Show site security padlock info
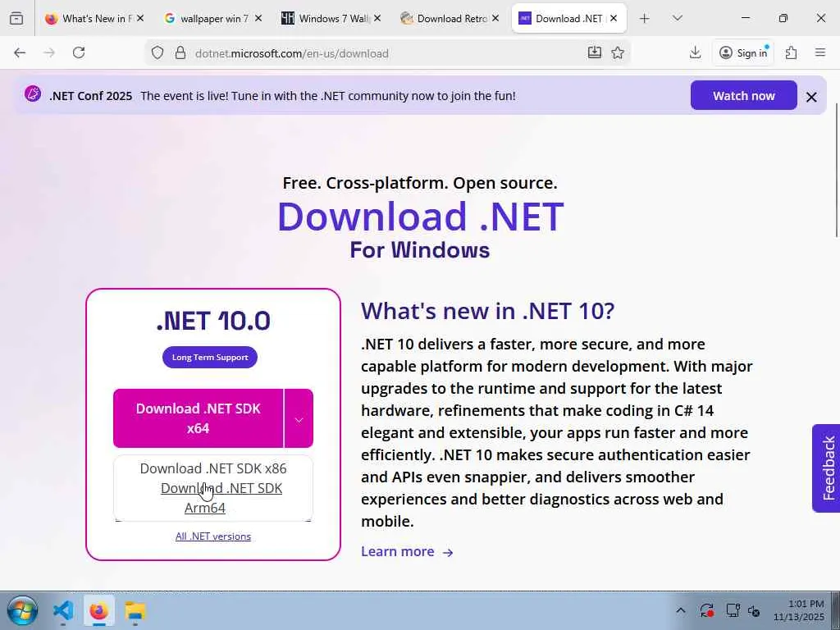 (x=180, y=52)
